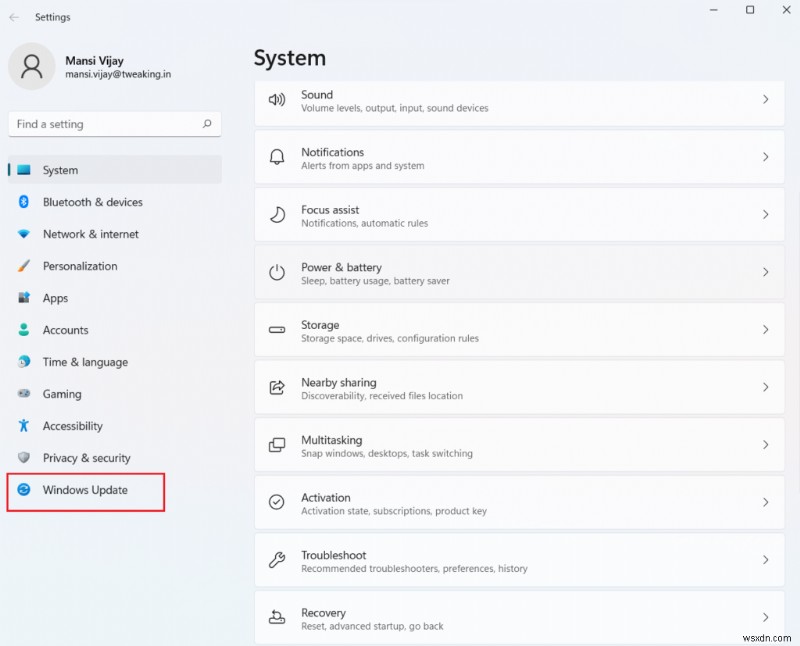Expand the Multitasking settings row
This screenshot has height=646, width=800.
(519, 446)
